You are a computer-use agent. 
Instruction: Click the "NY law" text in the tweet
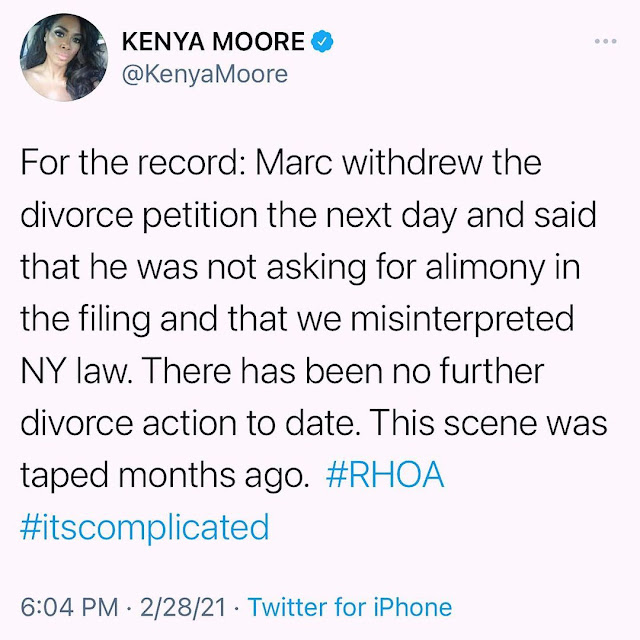click(76, 371)
